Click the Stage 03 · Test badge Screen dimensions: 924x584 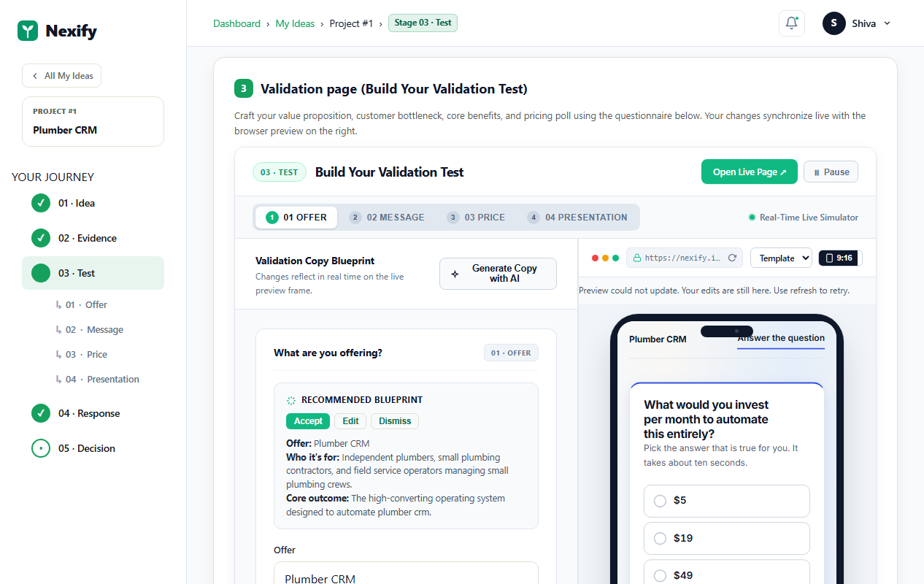pos(423,23)
